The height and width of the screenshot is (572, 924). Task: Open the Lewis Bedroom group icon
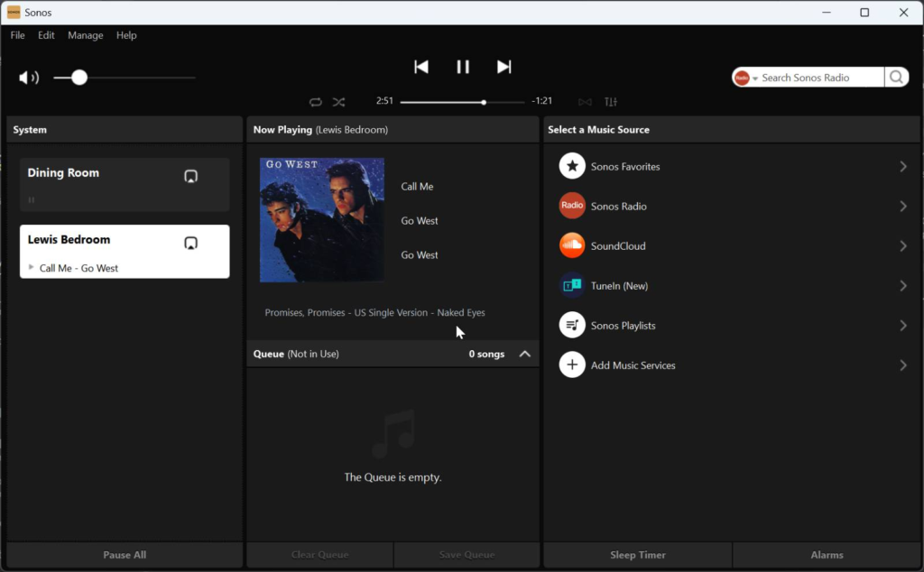click(x=190, y=243)
